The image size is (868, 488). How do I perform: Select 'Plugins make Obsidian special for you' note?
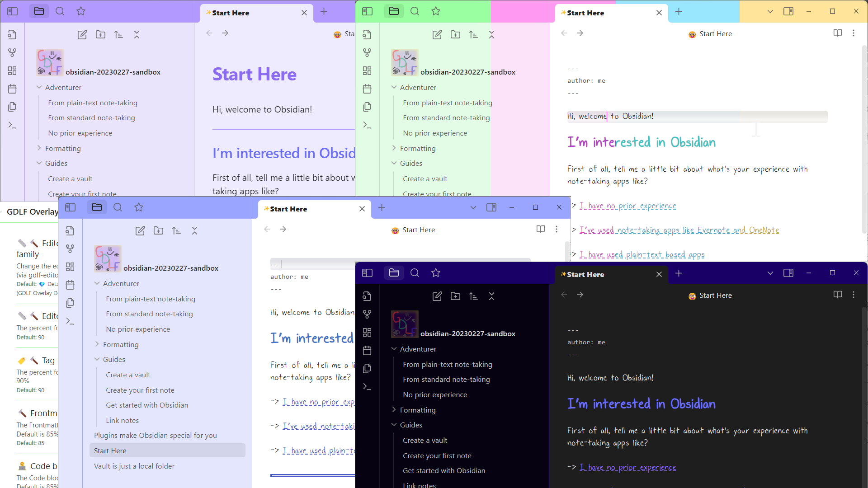pos(156,435)
